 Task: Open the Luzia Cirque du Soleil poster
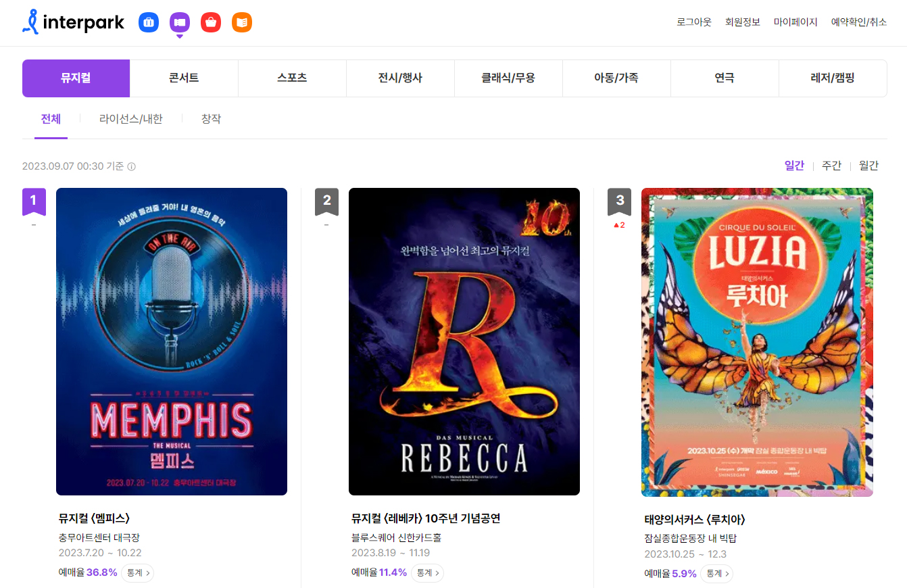(757, 342)
